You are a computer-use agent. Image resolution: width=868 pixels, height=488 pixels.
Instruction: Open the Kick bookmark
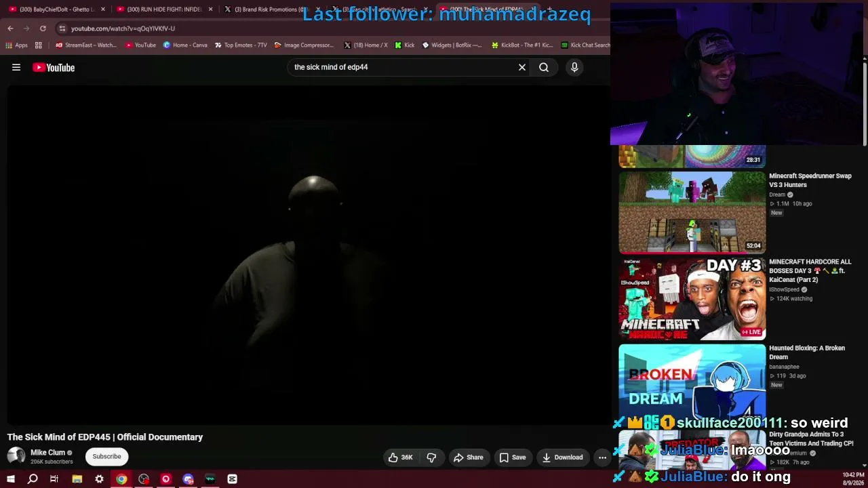click(x=404, y=45)
